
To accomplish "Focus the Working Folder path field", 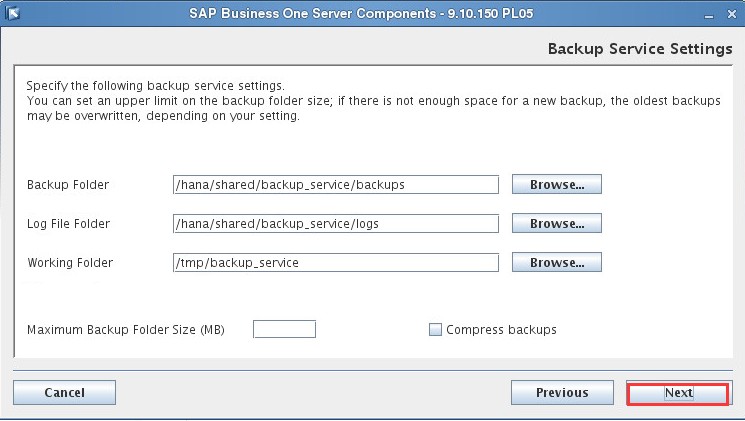I will [x=336, y=262].
